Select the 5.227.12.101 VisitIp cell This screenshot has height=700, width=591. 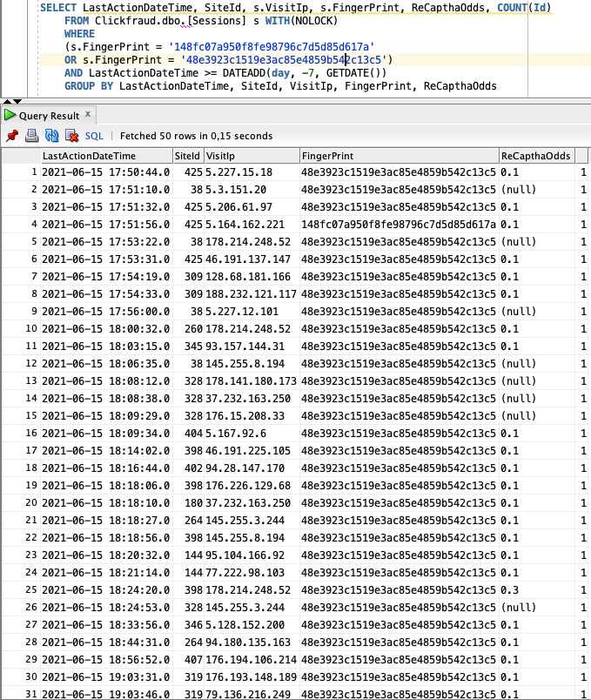[x=252, y=312]
